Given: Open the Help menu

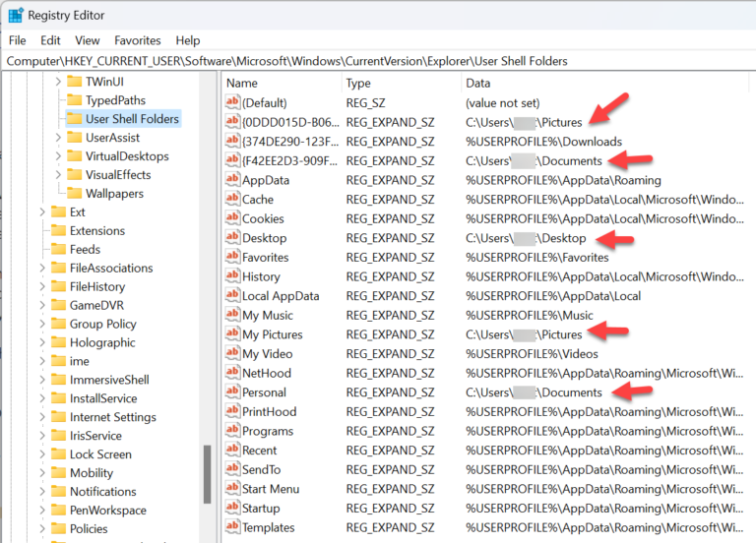Looking at the screenshot, I should pos(188,40).
